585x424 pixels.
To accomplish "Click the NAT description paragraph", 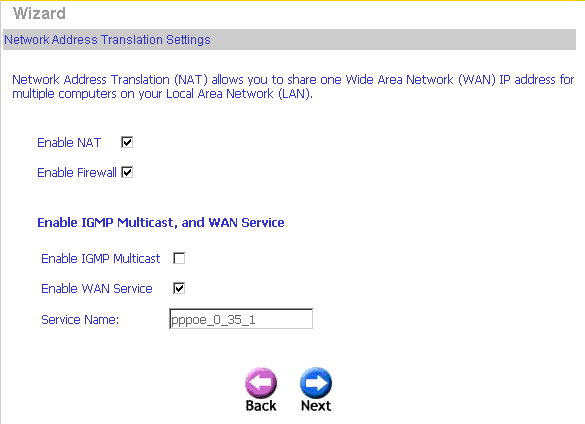I will pos(293,87).
